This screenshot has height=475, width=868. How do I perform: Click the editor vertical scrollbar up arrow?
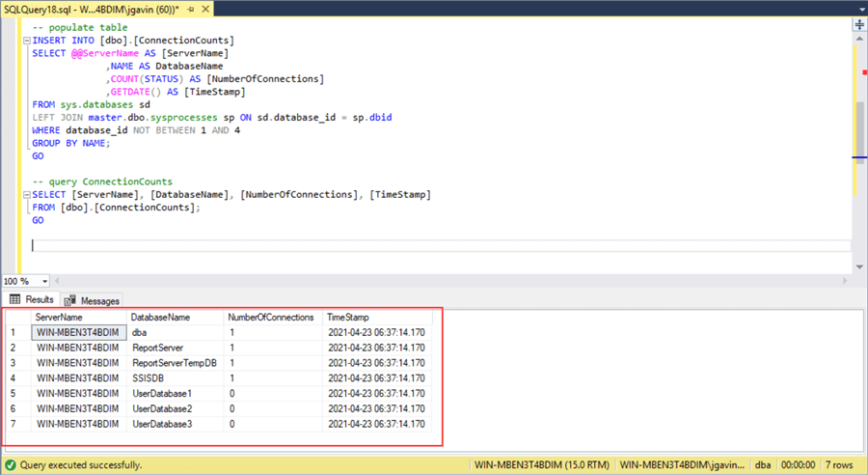point(859,39)
